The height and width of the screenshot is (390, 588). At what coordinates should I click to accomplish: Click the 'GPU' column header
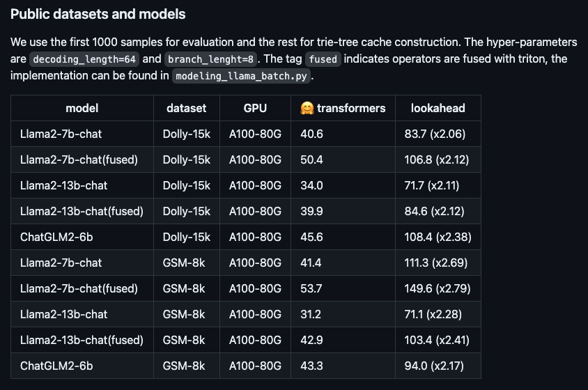coord(255,108)
